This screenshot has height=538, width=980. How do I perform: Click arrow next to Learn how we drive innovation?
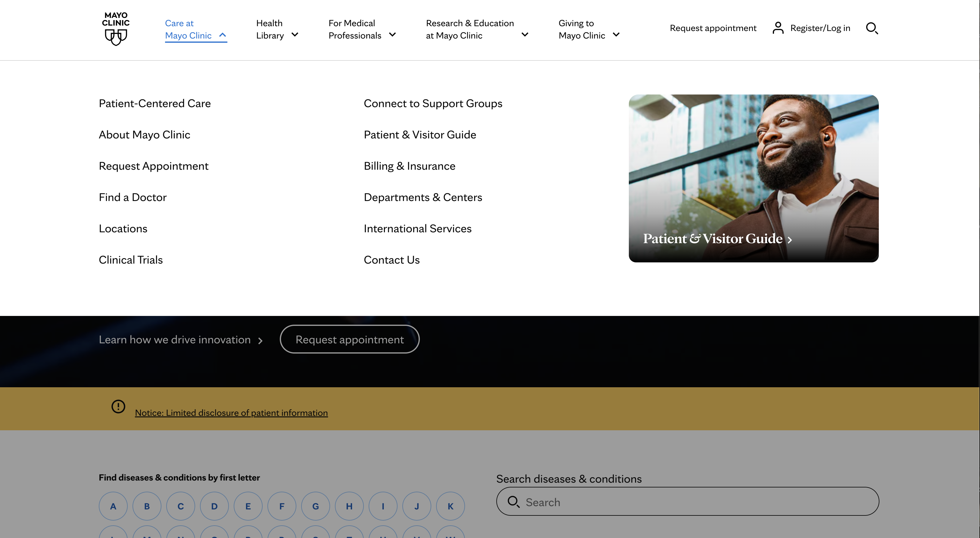tap(260, 341)
